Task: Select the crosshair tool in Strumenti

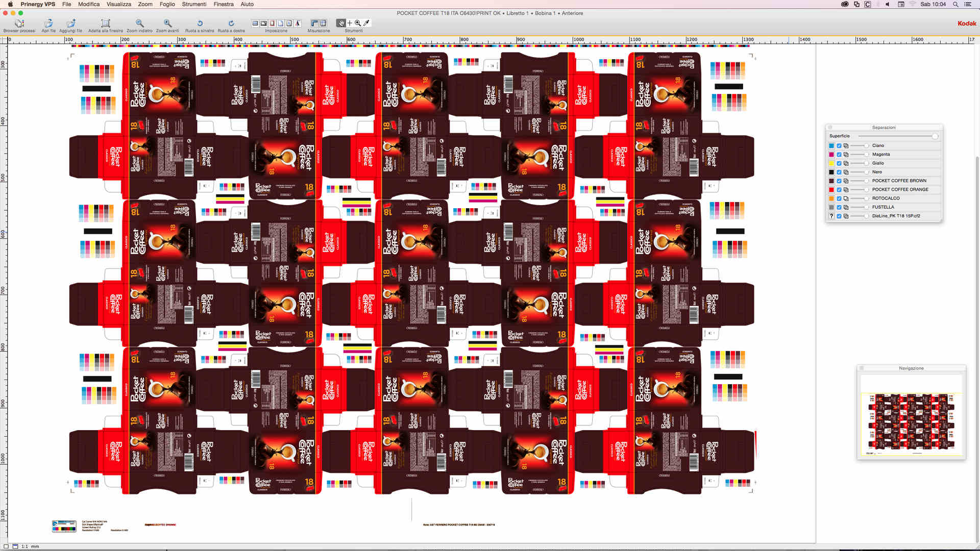Action: (350, 23)
